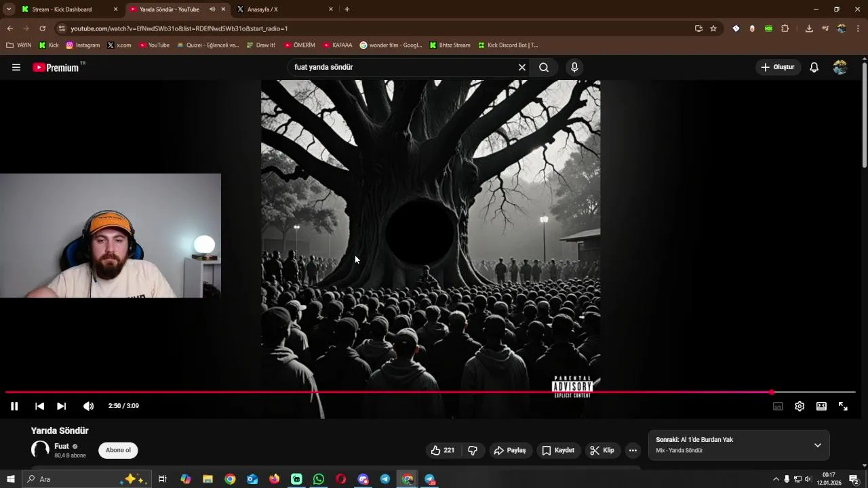Pause the playing video

14,406
